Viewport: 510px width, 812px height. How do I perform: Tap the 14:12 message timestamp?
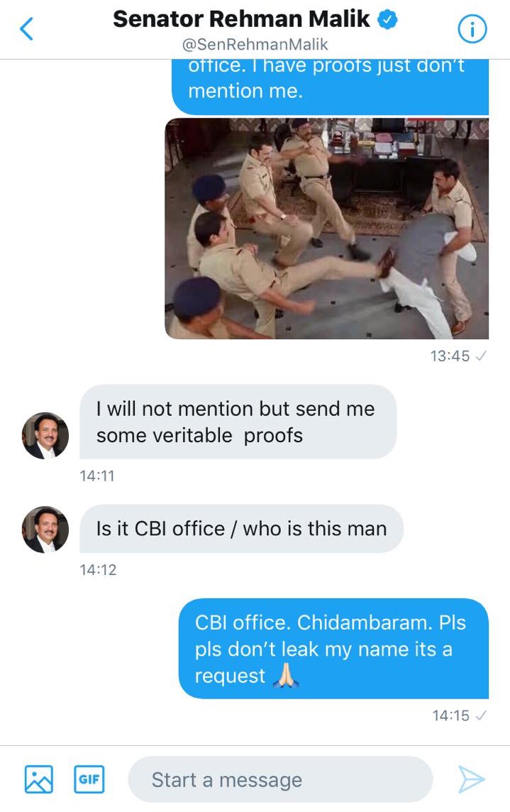pyautogui.click(x=98, y=570)
